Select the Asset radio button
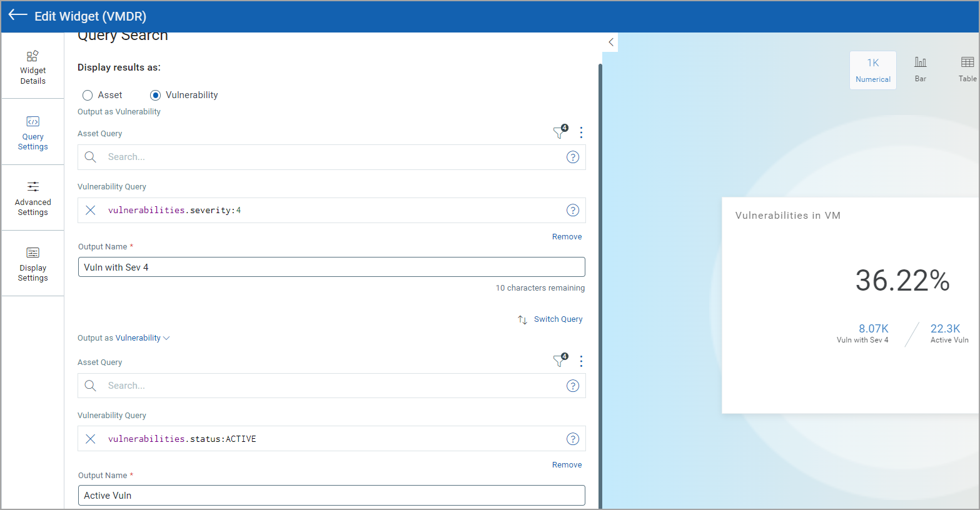Viewport: 980px width, 510px height. click(x=88, y=95)
